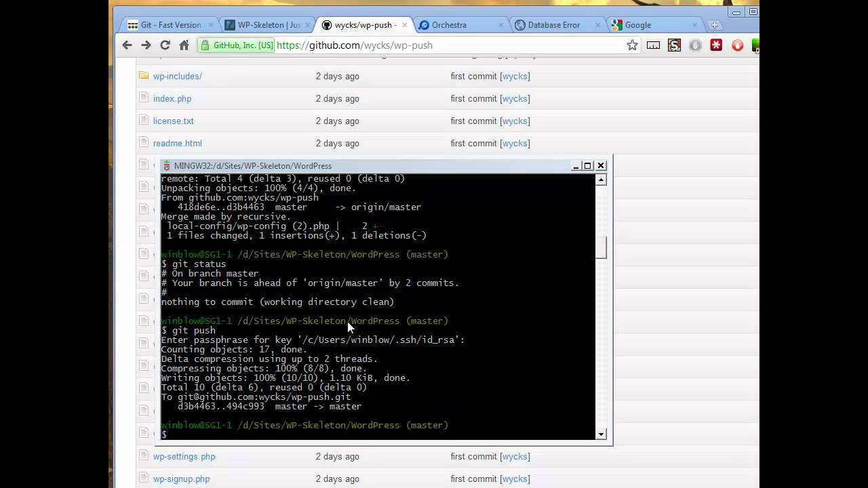Click first commit message in index.php row
The image size is (868, 488).
point(474,98)
